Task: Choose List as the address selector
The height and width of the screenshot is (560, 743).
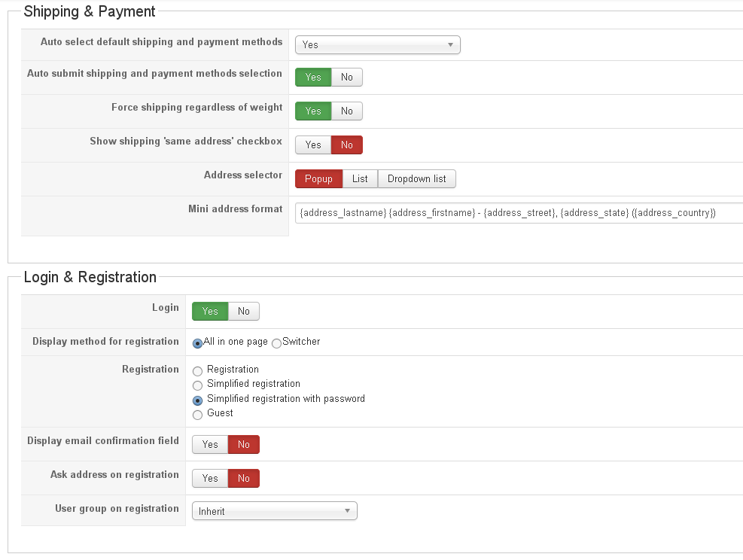Action: pos(360,179)
